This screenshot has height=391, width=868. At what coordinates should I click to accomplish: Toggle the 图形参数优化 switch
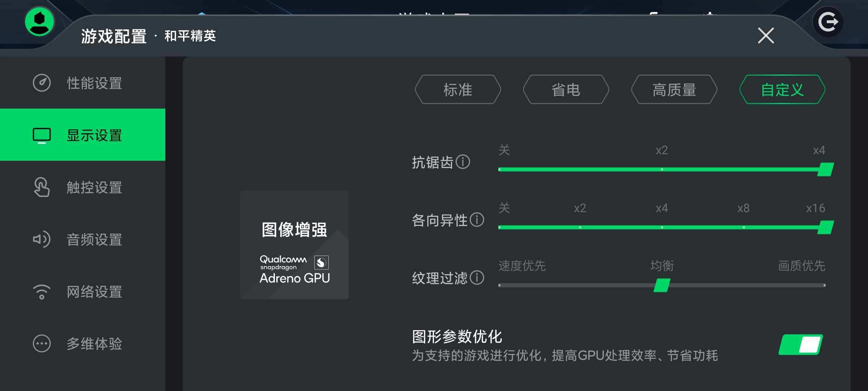coord(801,345)
